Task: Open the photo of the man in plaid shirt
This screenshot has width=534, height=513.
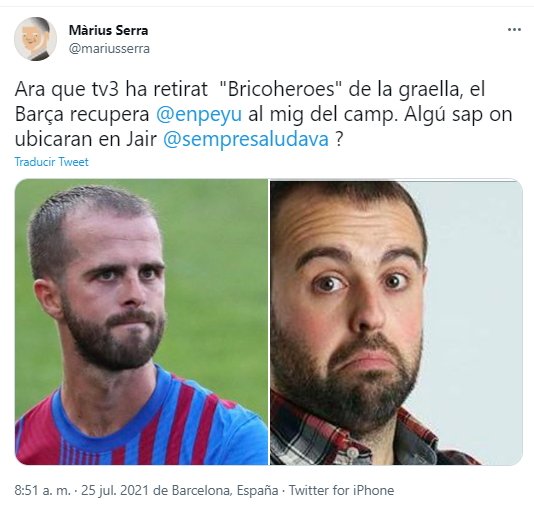Action: [x=396, y=322]
